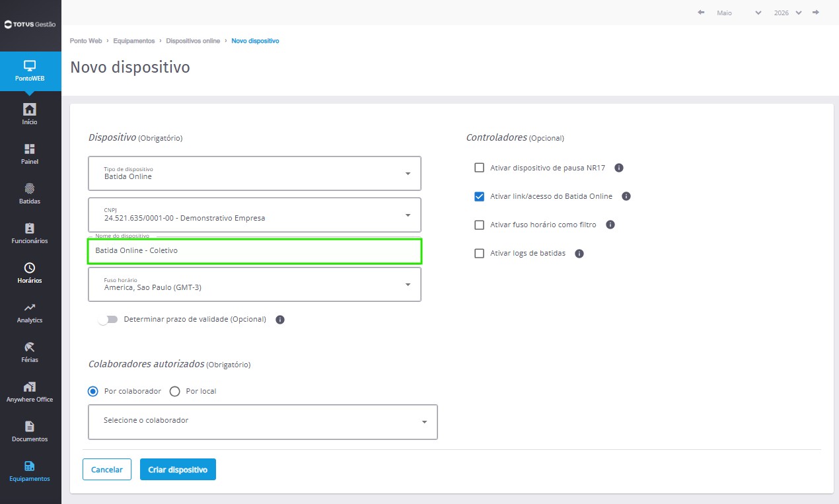
Task: Open Férias beach umbrella icon
Action: 30,347
